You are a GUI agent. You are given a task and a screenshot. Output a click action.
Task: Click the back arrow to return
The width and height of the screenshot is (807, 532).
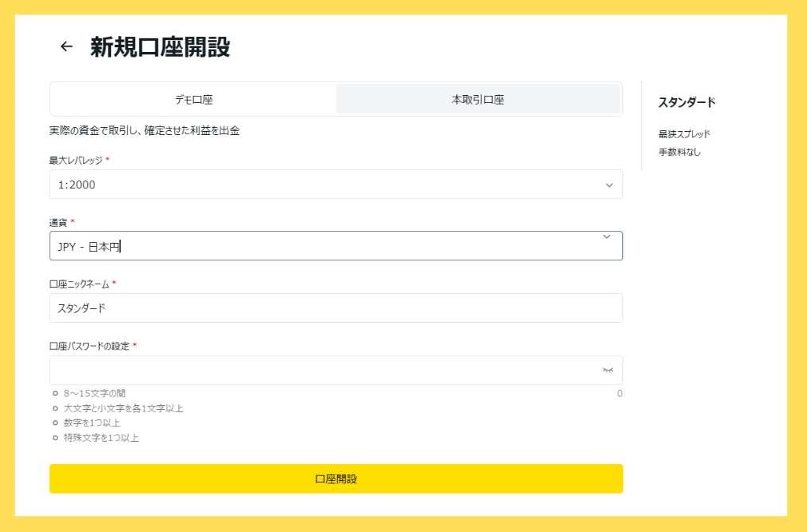(x=66, y=47)
